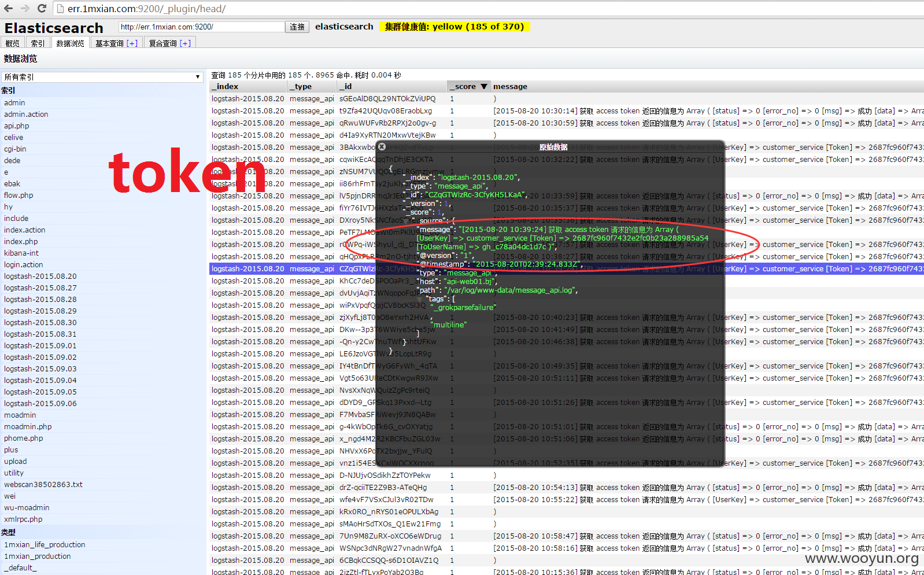Select the login.action index
The width and height of the screenshot is (924, 575).
pos(24,265)
